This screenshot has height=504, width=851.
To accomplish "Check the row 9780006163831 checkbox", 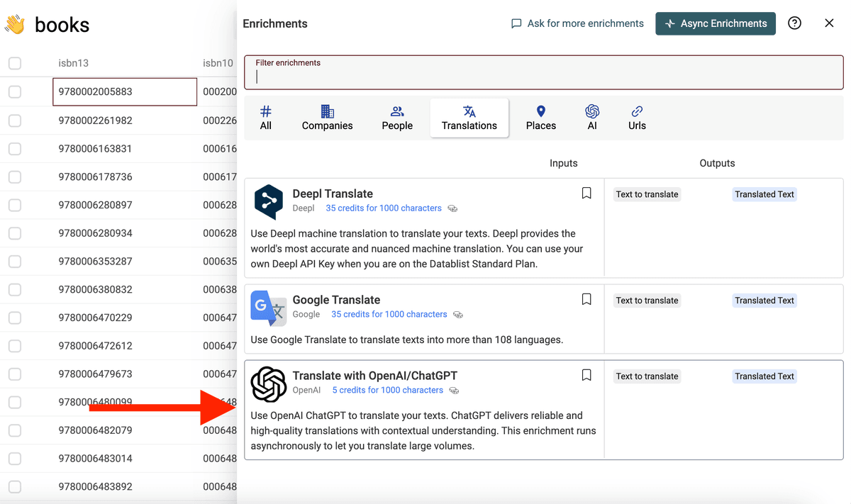I will coord(15,149).
